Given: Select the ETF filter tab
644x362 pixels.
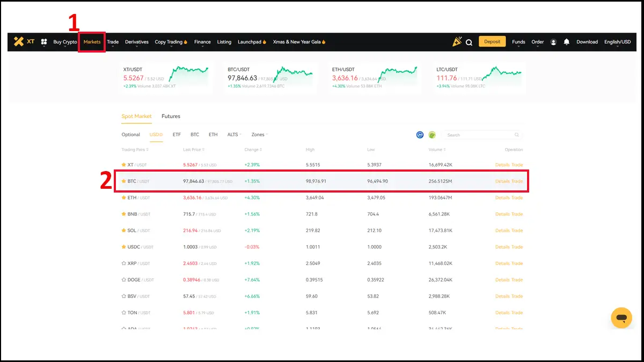Looking at the screenshot, I should pyautogui.click(x=177, y=135).
